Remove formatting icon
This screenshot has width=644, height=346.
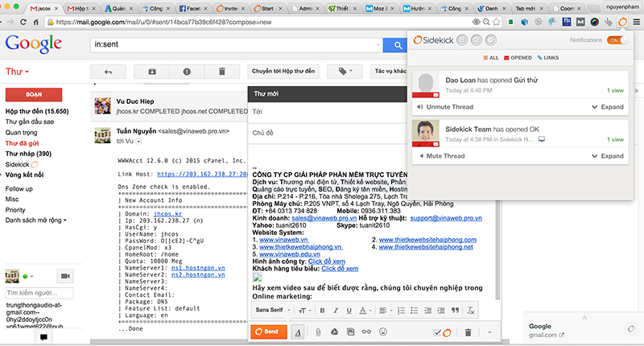tap(471, 311)
